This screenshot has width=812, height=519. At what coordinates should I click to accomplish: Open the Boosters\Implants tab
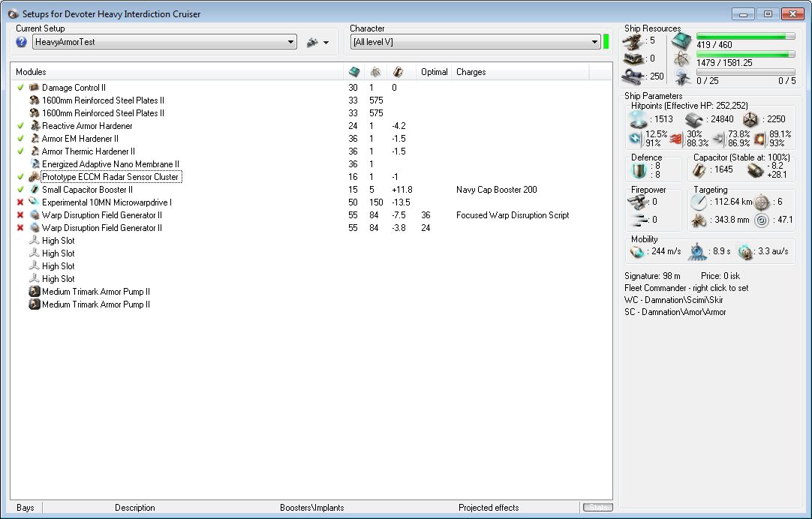tap(311, 508)
